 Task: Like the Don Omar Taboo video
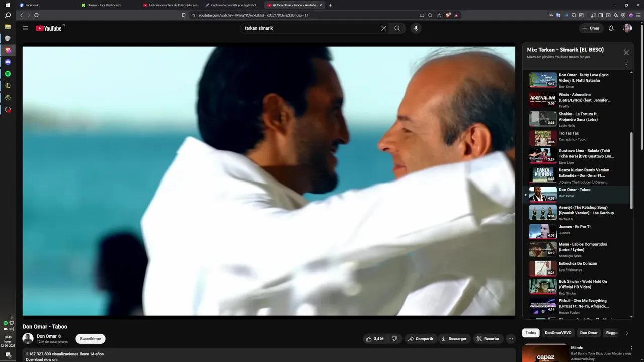coord(375,339)
